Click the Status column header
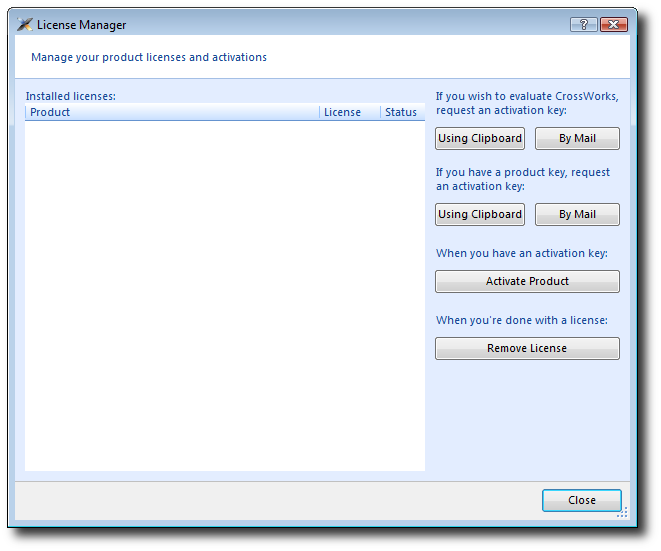Screen dimensions: 661x551 [401, 112]
